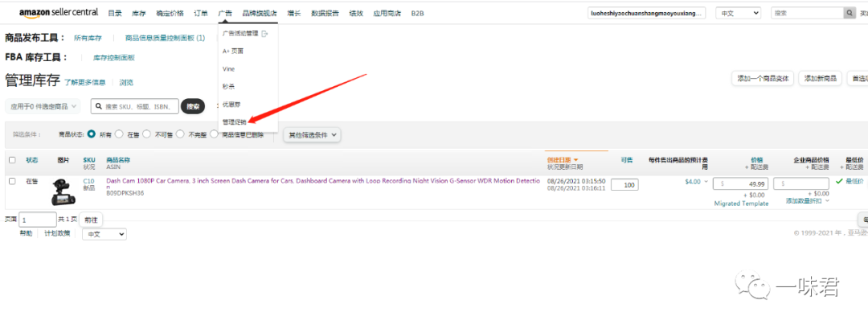
Task: Open the 广告 menu
Action: (225, 14)
